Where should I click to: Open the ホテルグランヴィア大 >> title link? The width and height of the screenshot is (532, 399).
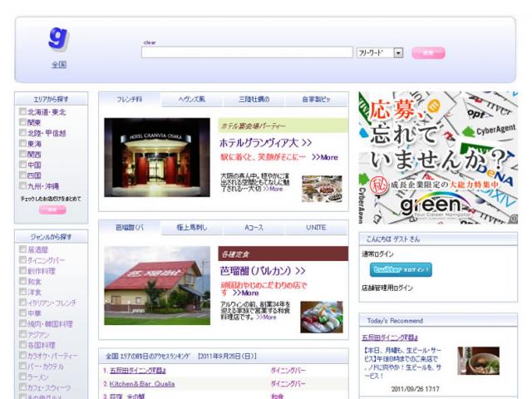pos(266,143)
